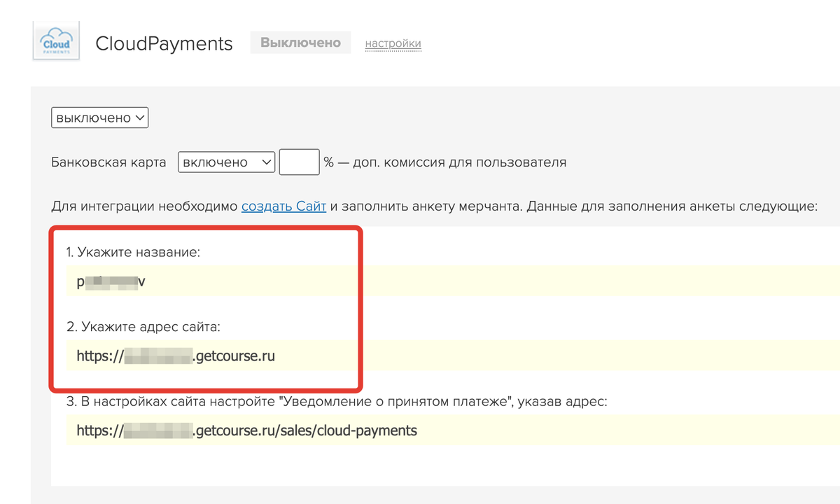Click the "Банковская карта" label

[109, 162]
